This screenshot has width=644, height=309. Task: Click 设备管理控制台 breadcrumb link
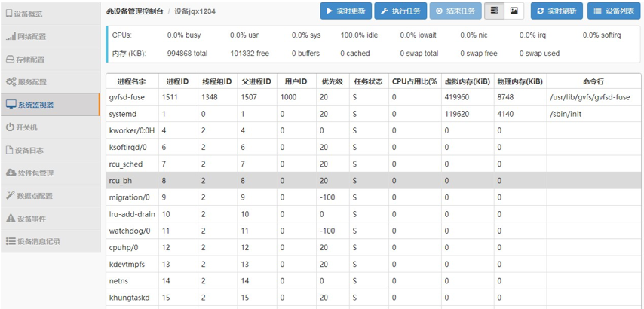[135, 11]
